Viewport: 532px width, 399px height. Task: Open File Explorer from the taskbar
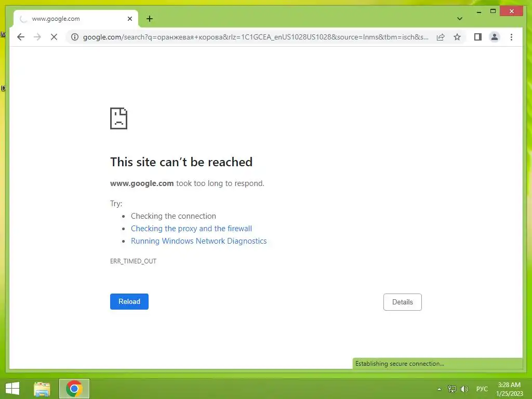42,389
